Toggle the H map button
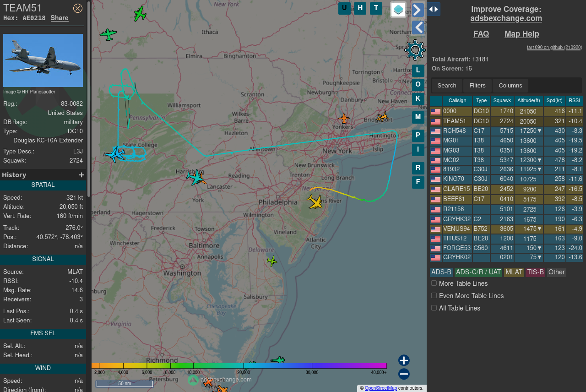586x392 pixels. (x=360, y=8)
